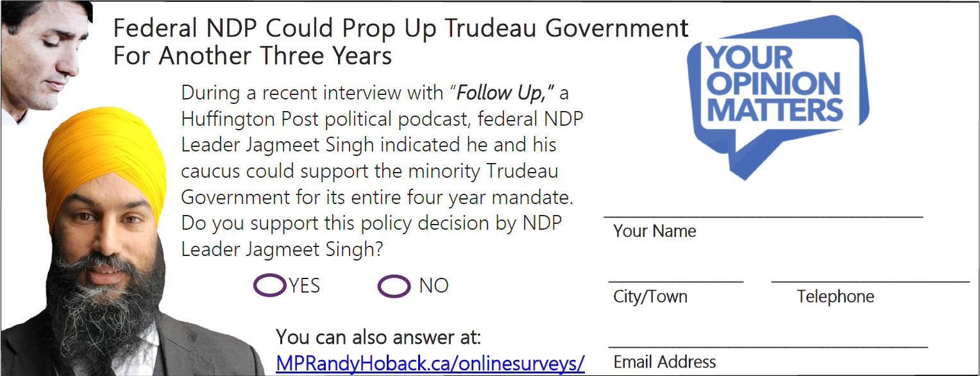Click the Email Address label
Image resolution: width=980 pixels, height=376 pixels.
tap(664, 362)
